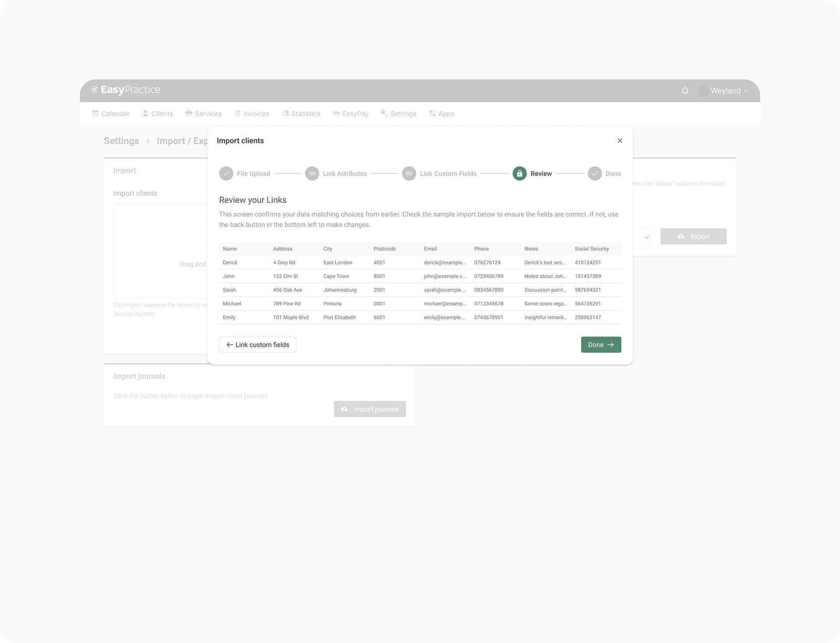Screen dimensions: 840x643
Task: Go to the Clients tab
Action: 157,114
